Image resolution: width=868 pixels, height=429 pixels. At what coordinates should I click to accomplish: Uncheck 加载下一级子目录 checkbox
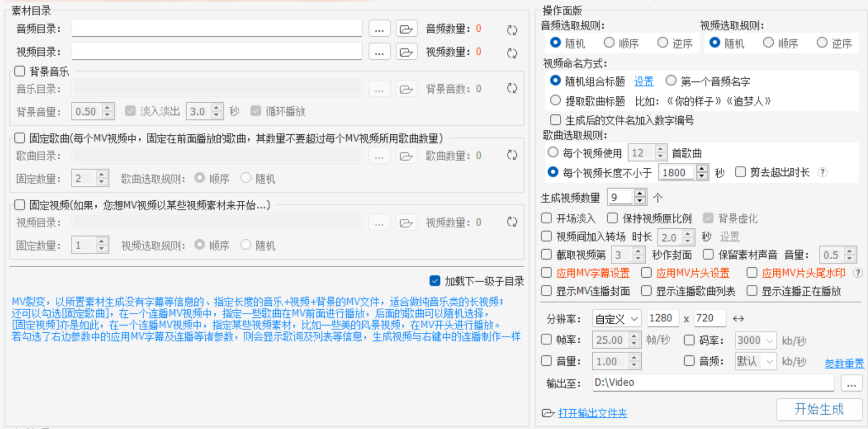point(435,281)
